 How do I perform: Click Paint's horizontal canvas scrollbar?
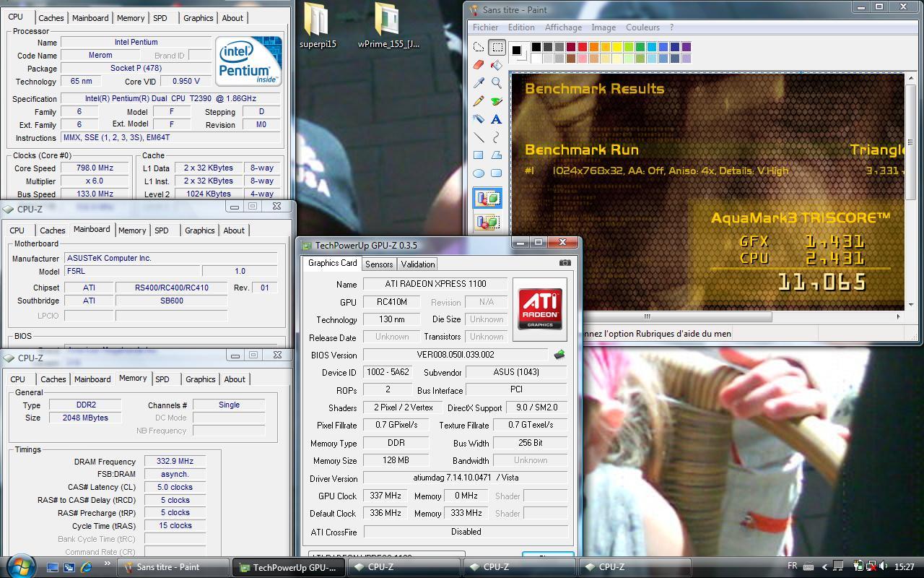(647, 316)
